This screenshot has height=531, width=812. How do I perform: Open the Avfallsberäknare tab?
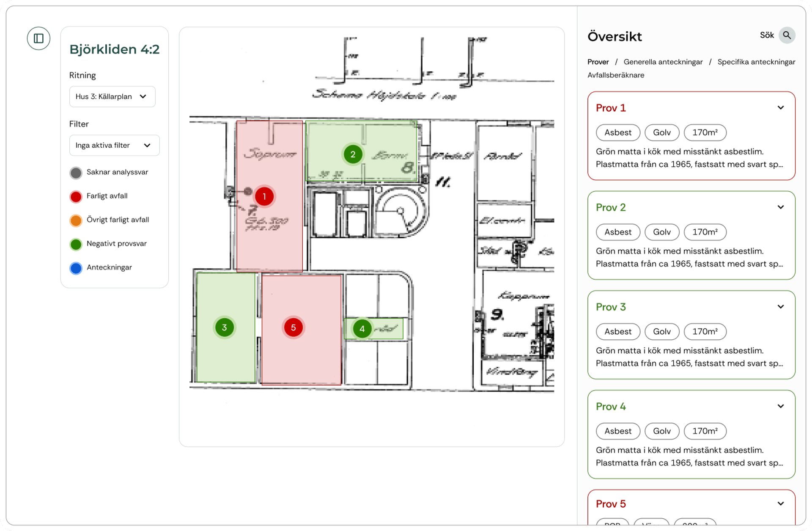tap(616, 75)
